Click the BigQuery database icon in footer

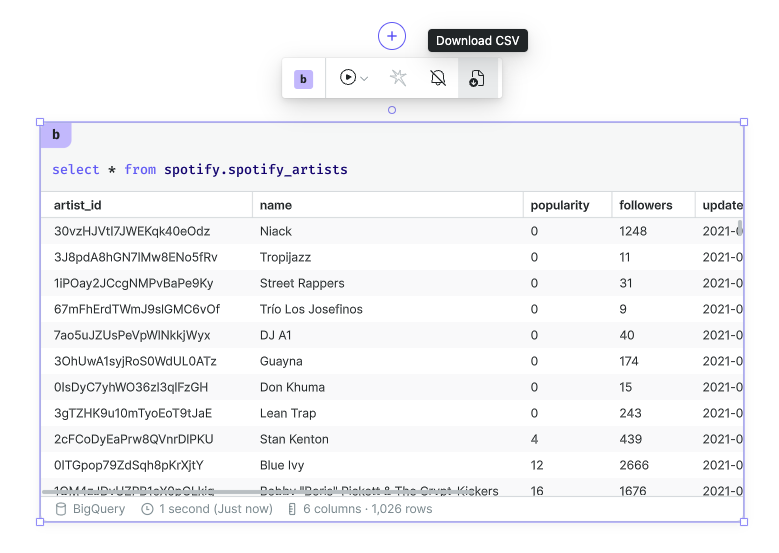click(x=61, y=509)
